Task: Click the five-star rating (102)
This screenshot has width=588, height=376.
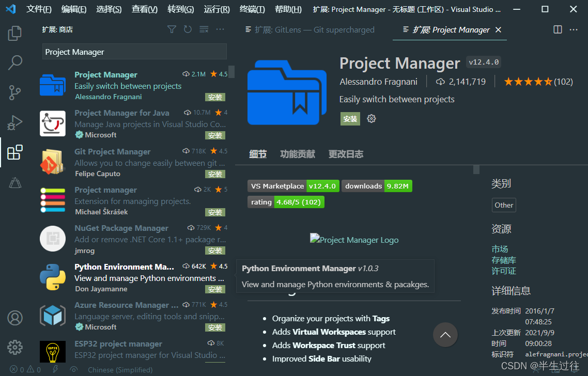Action: [x=538, y=82]
